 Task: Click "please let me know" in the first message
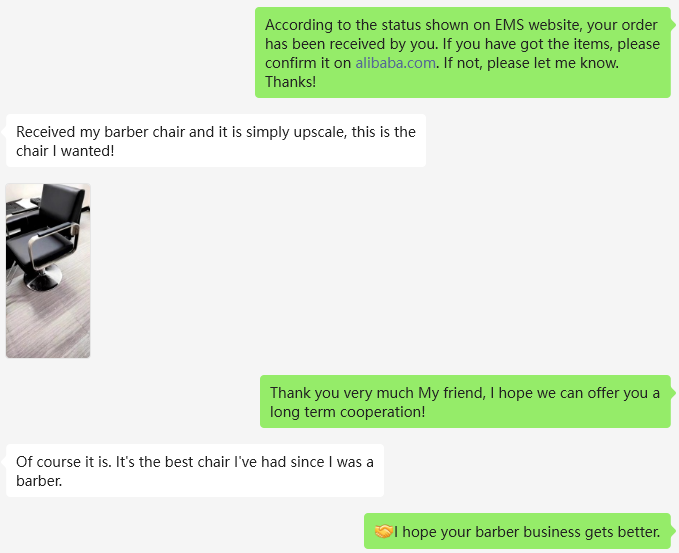click(547, 63)
